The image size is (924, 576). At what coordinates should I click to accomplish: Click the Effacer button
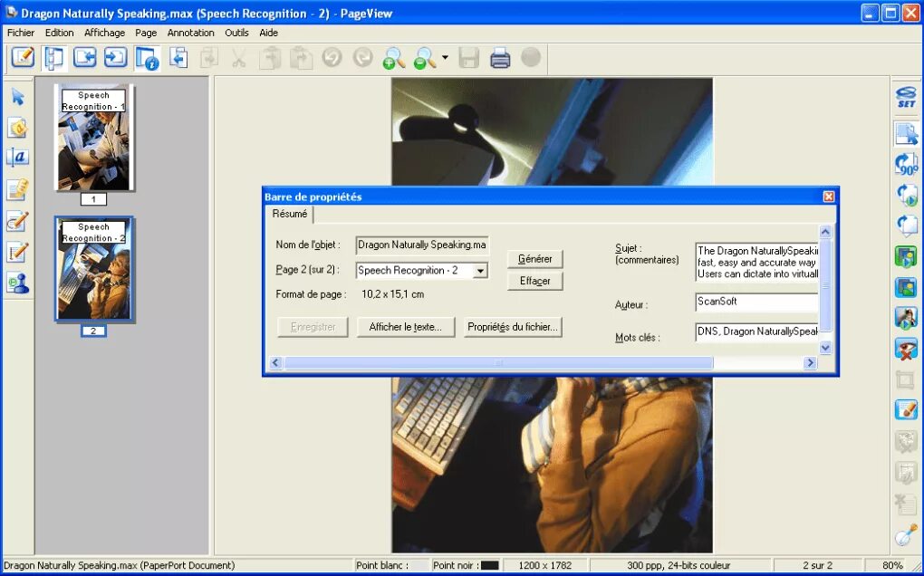(x=535, y=281)
